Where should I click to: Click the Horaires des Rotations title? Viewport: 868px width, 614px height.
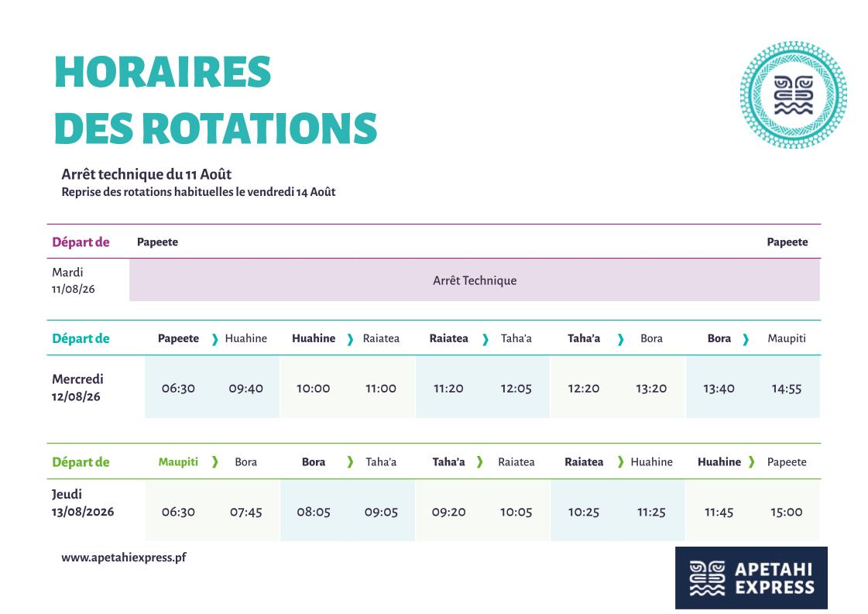(215, 101)
